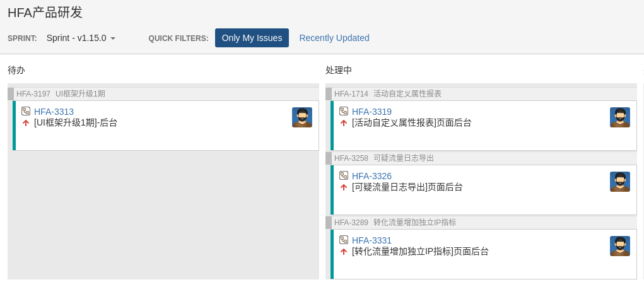644x294 pixels.
Task: Click the assignee avatar on HFA-3331 card
Action: (620, 246)
